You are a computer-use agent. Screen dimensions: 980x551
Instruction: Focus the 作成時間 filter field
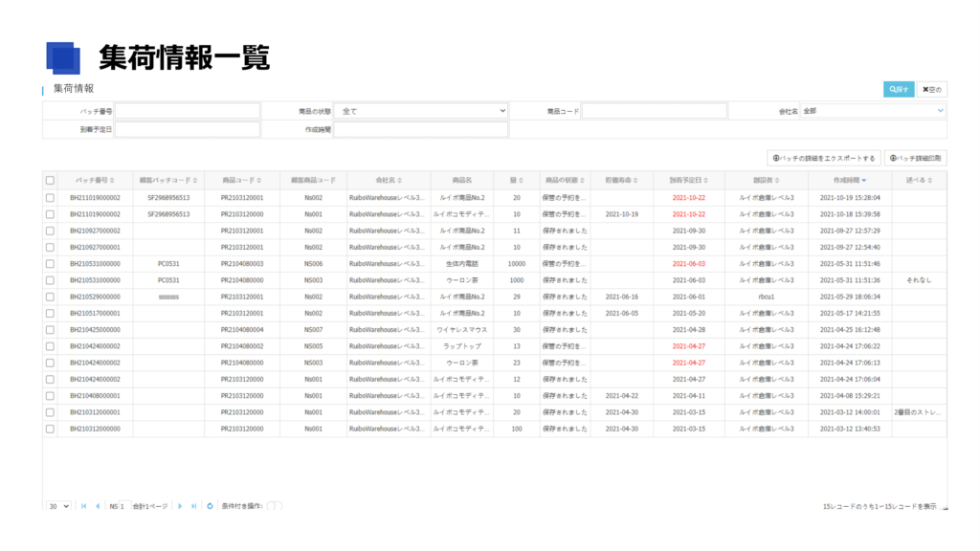(421, 129)
